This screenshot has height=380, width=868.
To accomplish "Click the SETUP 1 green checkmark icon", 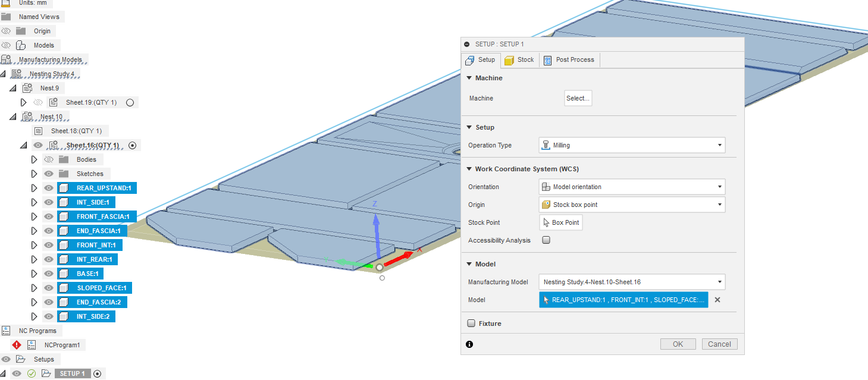I will coord(32,373).
